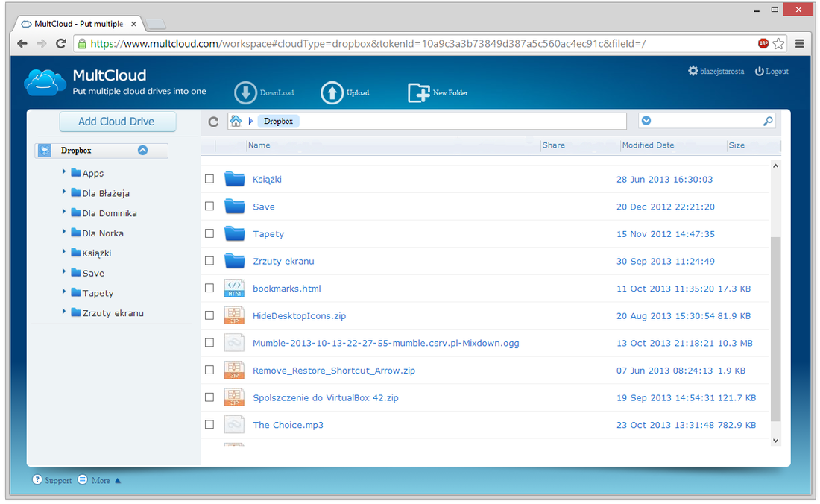Check the Mumble ogg file checkbox

(x=209, y=342)
